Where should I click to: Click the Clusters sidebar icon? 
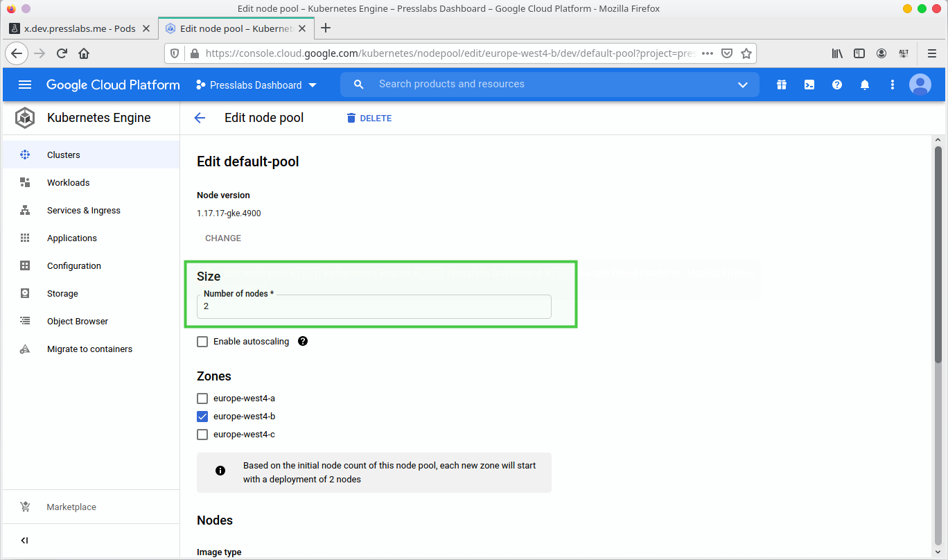[25, 155]
